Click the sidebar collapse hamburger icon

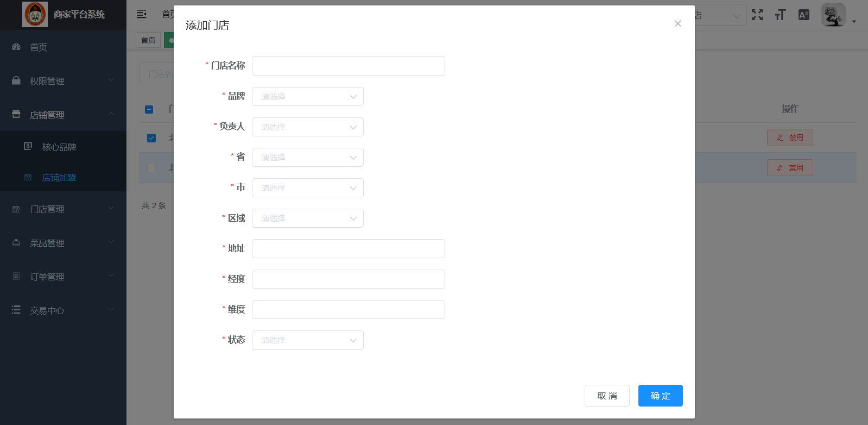tap(142, 14)
